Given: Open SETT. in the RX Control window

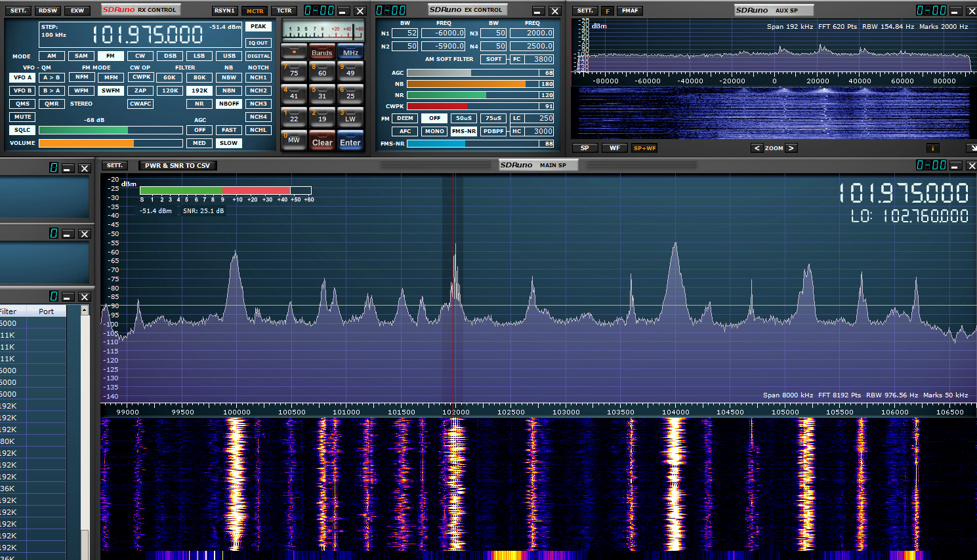Looking at the screenshot, I should click(18, 10).
